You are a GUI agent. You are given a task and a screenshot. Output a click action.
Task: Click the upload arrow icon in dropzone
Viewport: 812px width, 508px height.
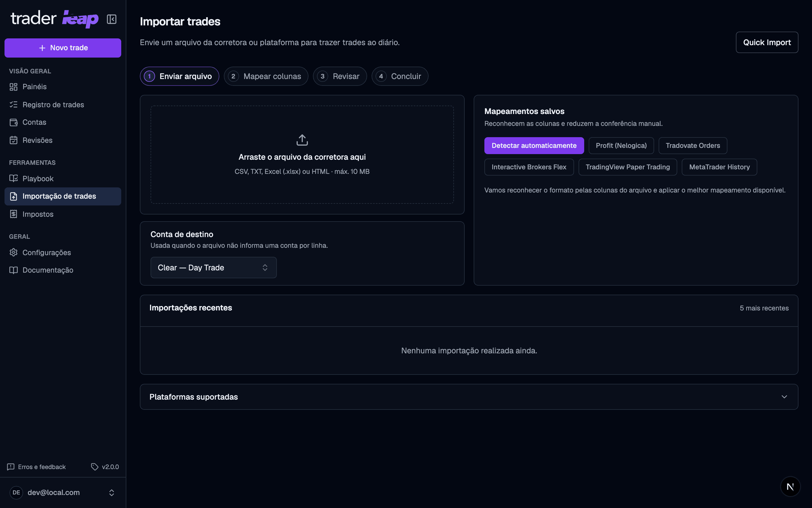(x=302, y=140)
